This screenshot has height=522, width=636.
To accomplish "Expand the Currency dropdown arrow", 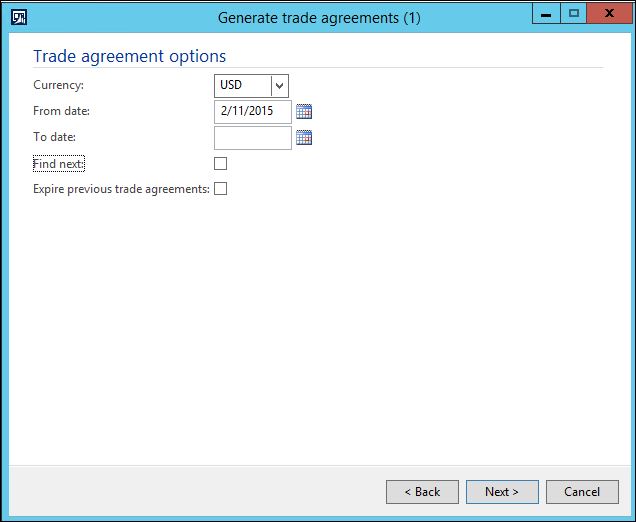I will [279, 86].
